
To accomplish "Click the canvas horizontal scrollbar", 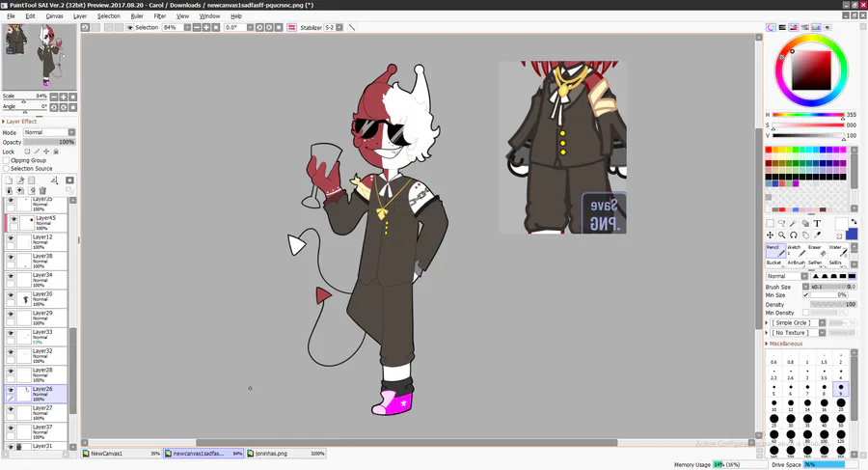I will click(406, 442).
